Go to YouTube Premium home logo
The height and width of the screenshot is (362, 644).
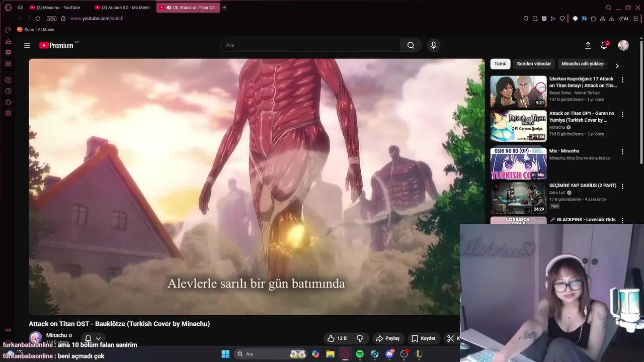point(57,45)
